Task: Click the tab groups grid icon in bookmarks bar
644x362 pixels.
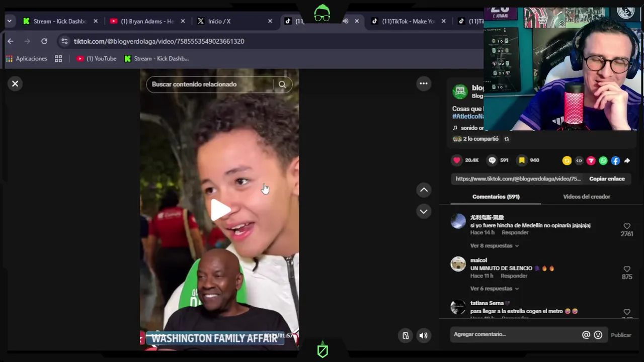Action: click(x=58, y=59)
